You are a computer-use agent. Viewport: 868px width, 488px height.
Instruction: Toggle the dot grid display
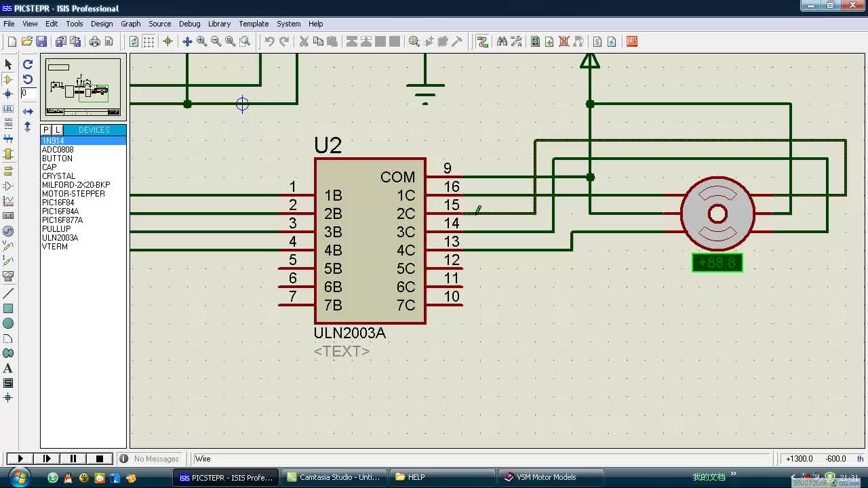(x=149, y=41)
